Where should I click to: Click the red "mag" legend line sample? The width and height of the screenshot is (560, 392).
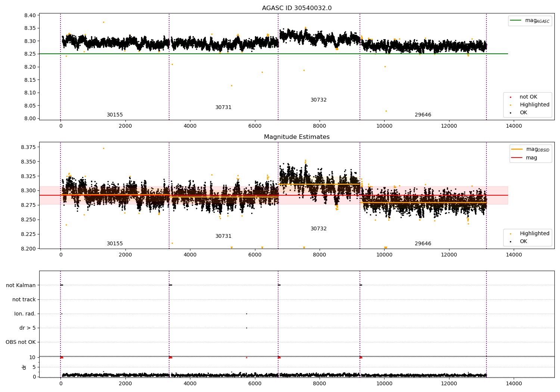[x=517, y=158]
